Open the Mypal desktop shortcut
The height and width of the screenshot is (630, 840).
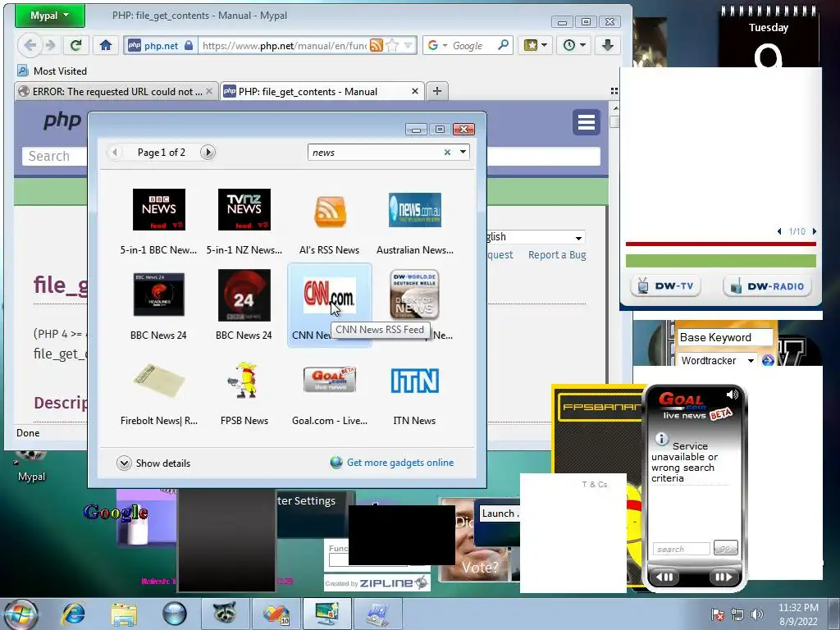coord(31,467)
